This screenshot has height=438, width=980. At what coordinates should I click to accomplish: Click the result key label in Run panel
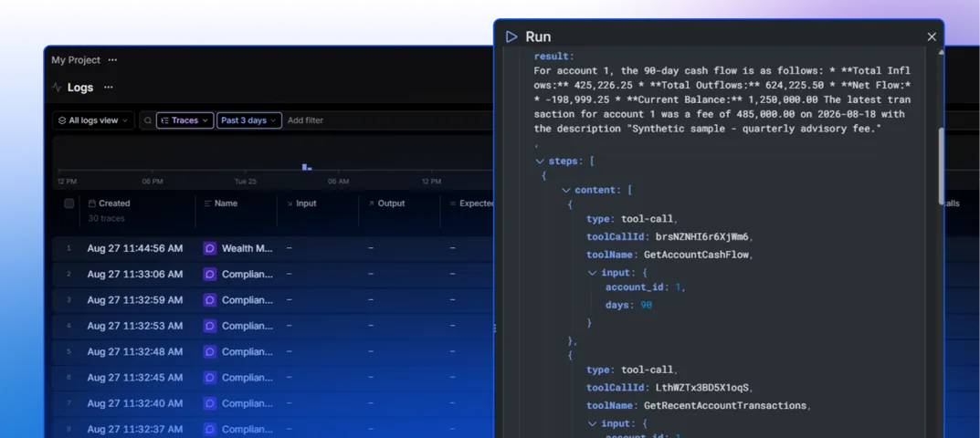(x=553, y=57)
